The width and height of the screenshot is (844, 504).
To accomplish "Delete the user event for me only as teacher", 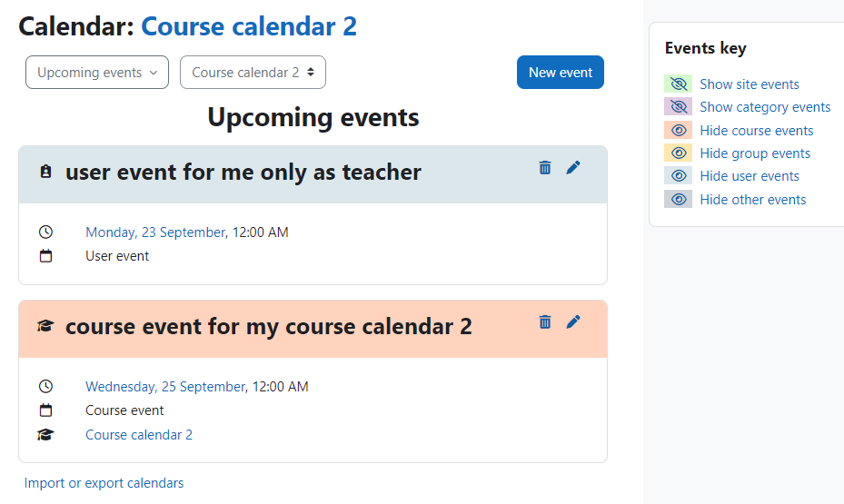I will point(545,168).
